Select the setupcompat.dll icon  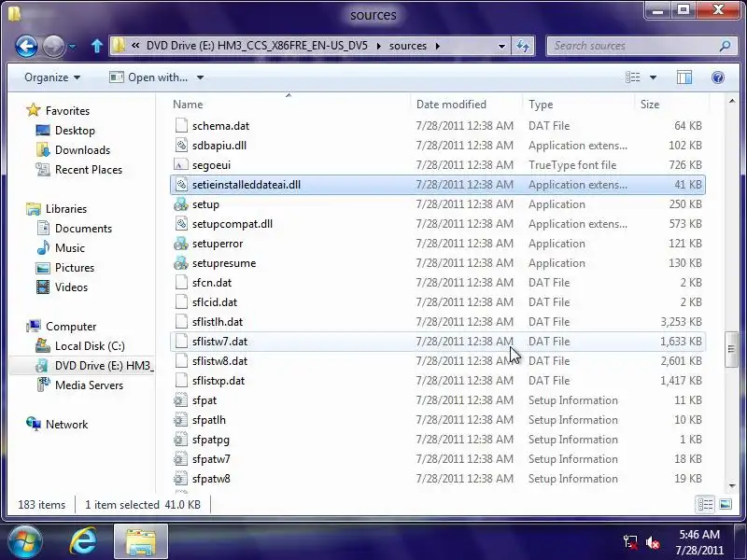pyautogui.click(x=181, y=224)
